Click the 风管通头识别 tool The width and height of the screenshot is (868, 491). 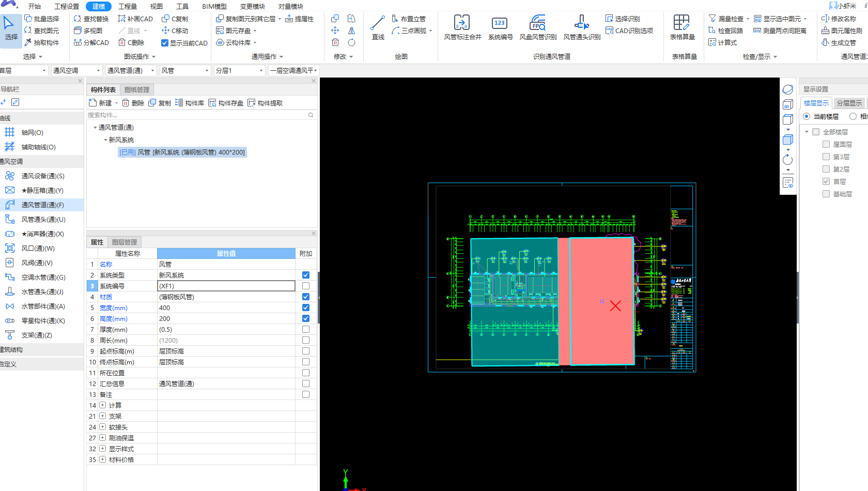click(582, 28)
